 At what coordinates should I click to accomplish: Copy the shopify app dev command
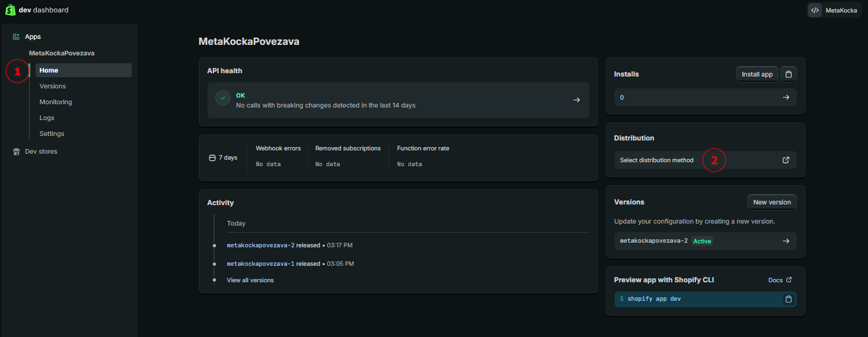click(x=788, y=299)
